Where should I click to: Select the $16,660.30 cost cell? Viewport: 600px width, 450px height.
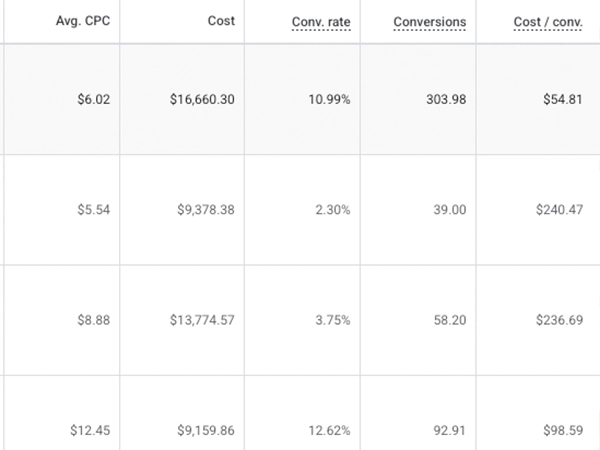pos(203,100)
